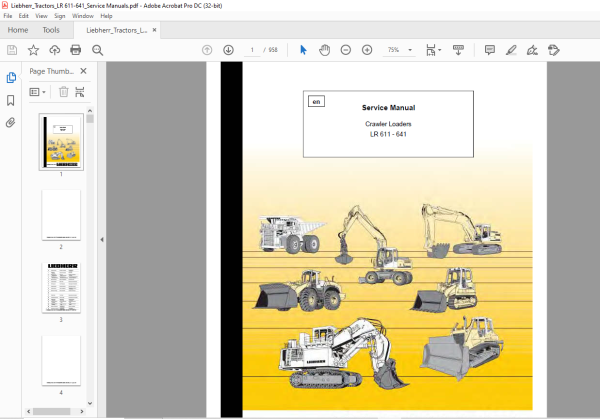
Task: Open the Attachments paperclip pane
Action: (11, 122)
